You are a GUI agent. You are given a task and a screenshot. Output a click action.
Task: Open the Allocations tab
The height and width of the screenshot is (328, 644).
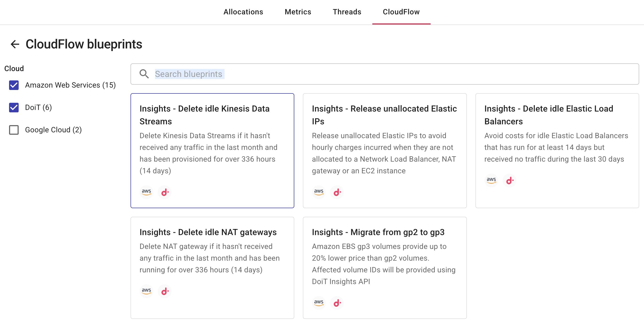pyautogui.click(x=243, y=12)
